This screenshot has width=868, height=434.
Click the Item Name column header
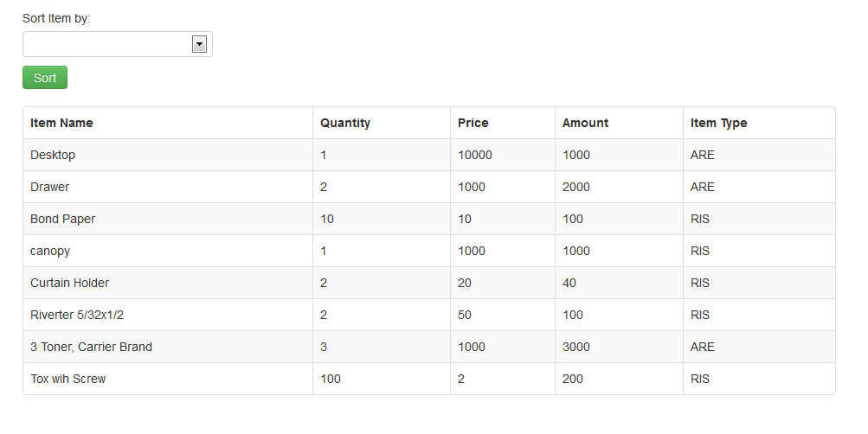click(61, 123)
